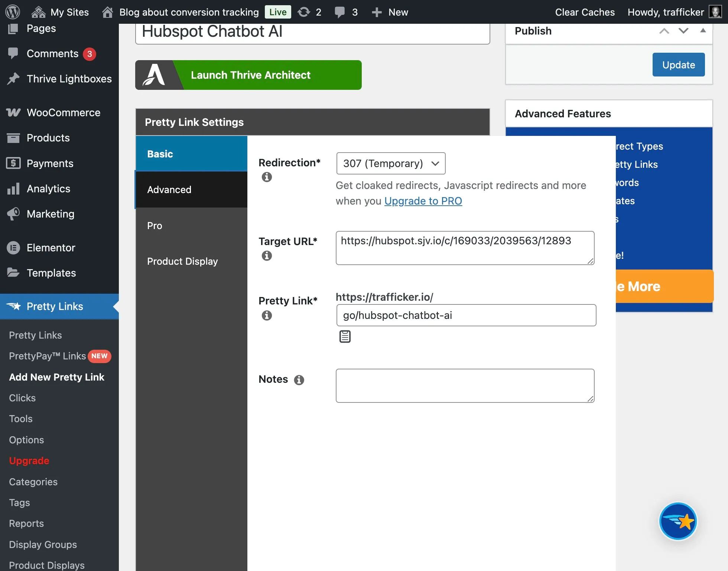Move Publish box up with arrow
The height and width of the screenshot is (571, 728).
tap(664, 31)
